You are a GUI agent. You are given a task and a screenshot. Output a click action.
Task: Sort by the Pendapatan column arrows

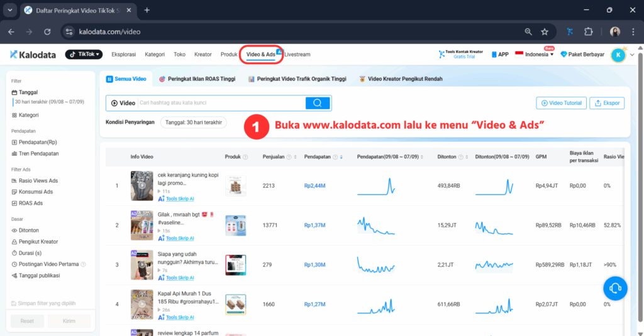(341, 157)
